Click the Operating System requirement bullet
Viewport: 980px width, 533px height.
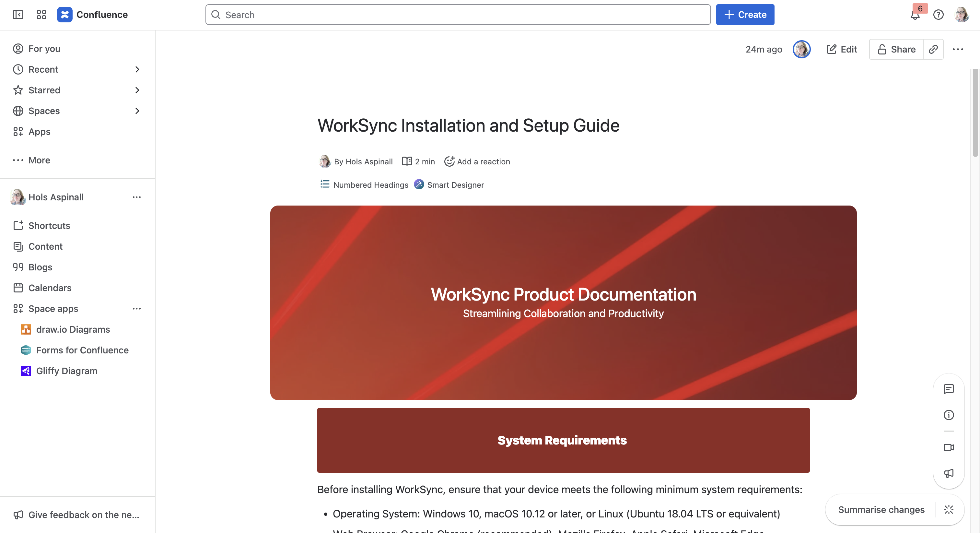(x=556, y=514)
